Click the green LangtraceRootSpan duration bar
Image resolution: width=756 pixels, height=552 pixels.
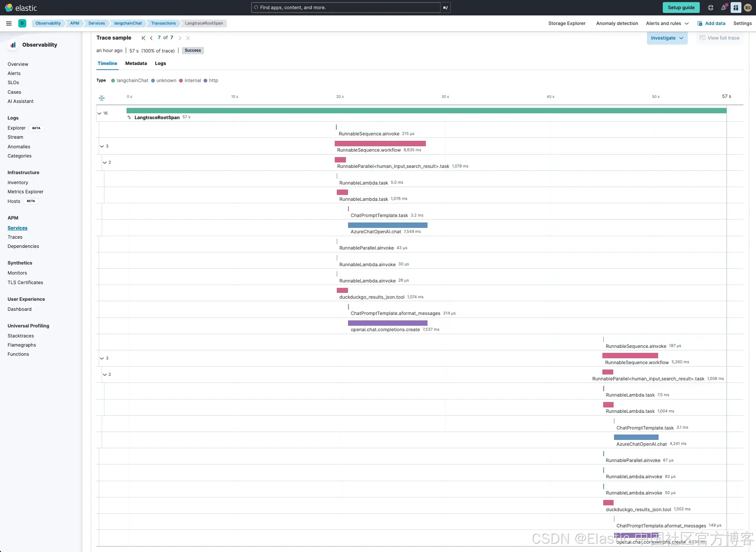[426, 110]
